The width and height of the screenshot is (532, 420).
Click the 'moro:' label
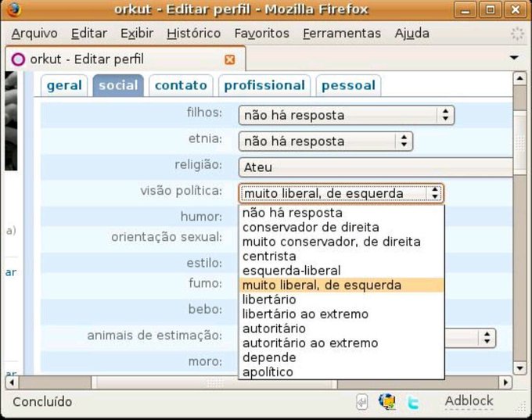click(205, 361)
